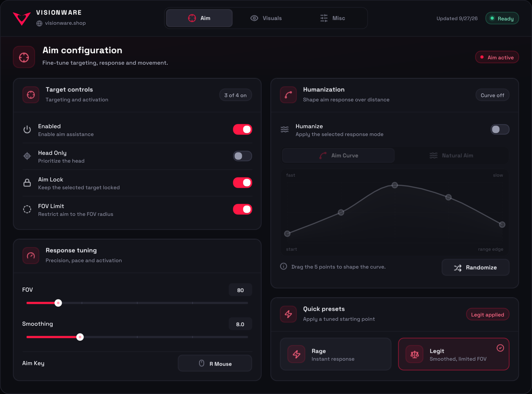The height and width of the screenshot is (394, 532).
Task: Apply the Rage instant response preset
Action: point(336,354)
